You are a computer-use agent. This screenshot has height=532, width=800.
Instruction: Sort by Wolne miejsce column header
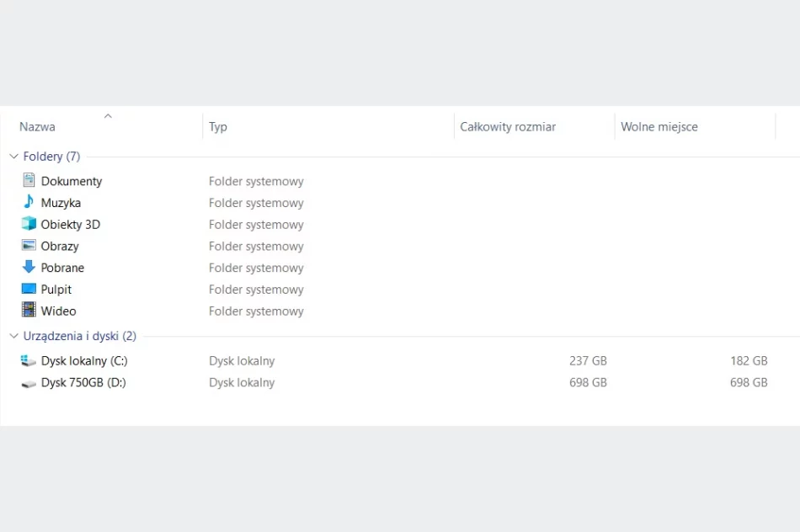pos(659,127)
